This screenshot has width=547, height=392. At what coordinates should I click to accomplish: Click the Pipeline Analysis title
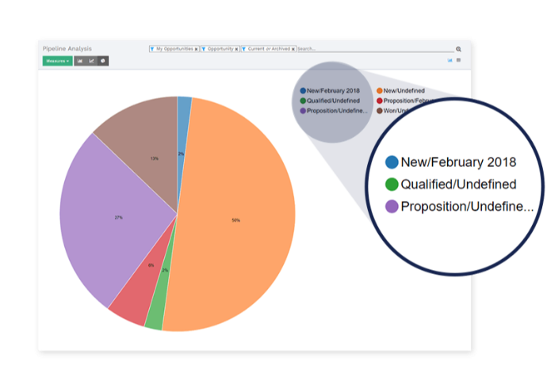click(x=67, y=49)
